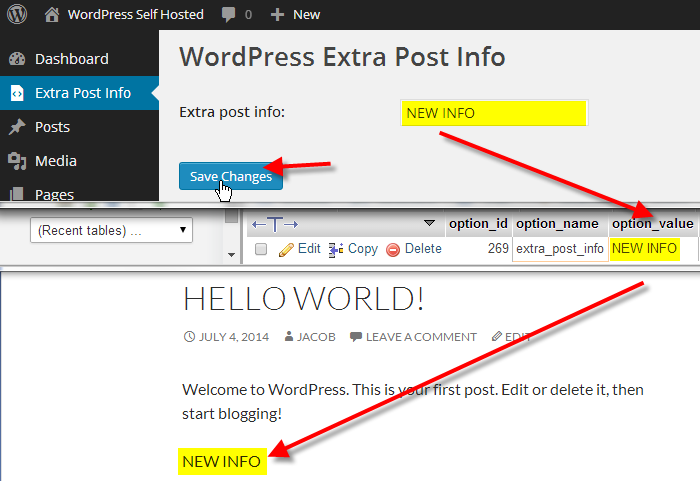Click the phpMyAdmin scrollbar thumb
The height and width of the screenshot is (481, 700).
coord(231,216)
